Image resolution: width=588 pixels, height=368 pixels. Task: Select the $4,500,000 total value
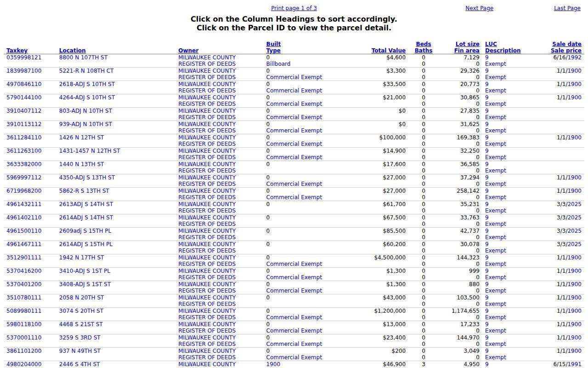(x=390, y=258)
